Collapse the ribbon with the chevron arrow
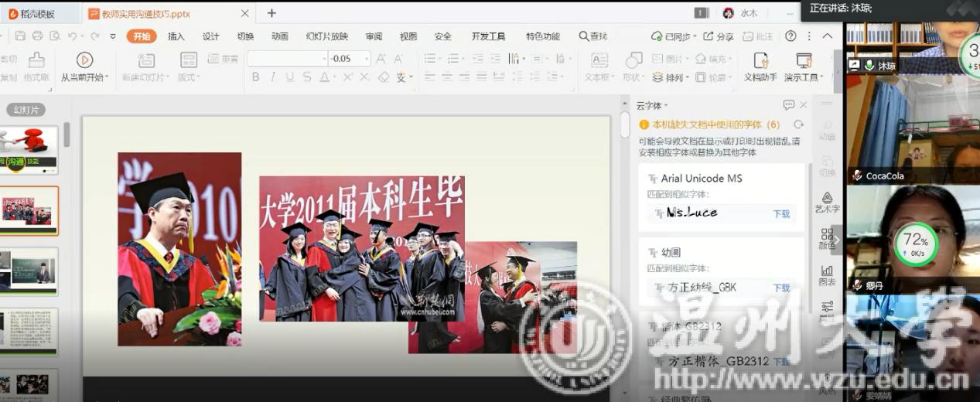The width and height of the screenshot is (980, 402). click(827, 36)
